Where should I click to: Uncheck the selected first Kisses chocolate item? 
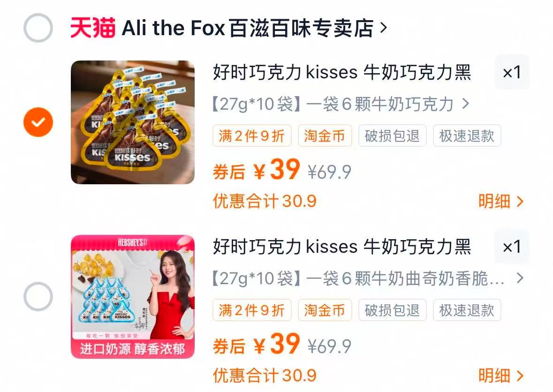38,122
